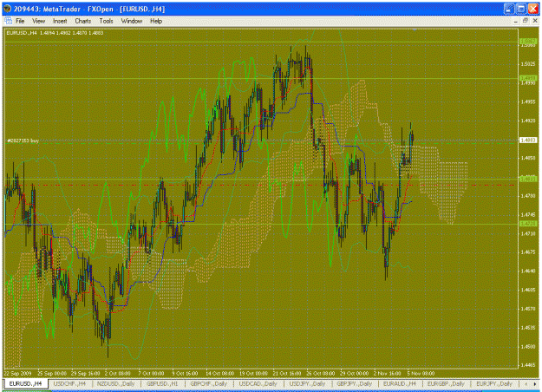Open the Charts menu
542x392 pixels.
click(83, 21)
